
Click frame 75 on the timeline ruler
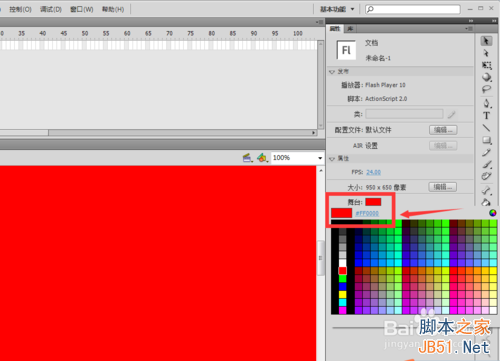pyautogui.click(x=191, y=33)
